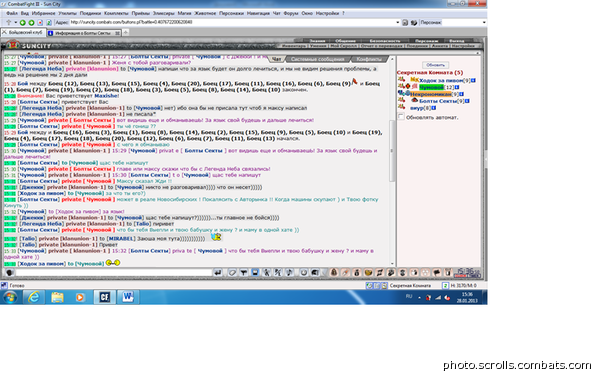
Task: Click the Maxishe name in the greeting message
Action: tap(106, 96)
